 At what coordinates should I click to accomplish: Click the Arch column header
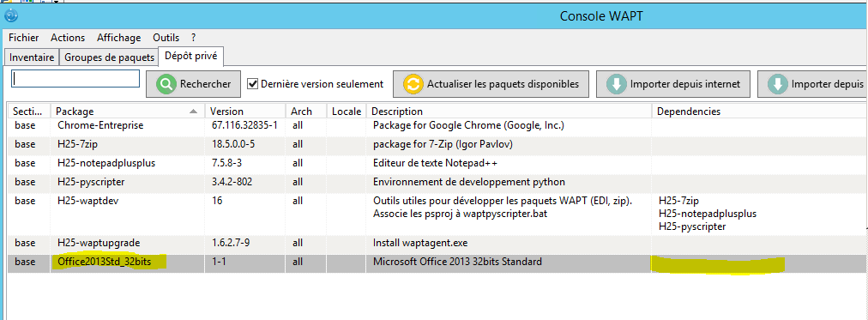pos(306,112)
